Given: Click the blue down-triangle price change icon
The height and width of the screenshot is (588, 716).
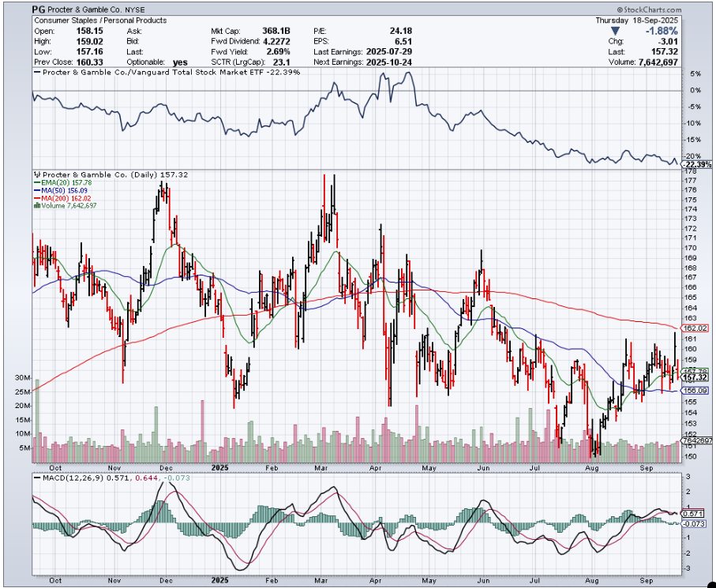Looking at the screenshot, I should click(x=615, y=31).
